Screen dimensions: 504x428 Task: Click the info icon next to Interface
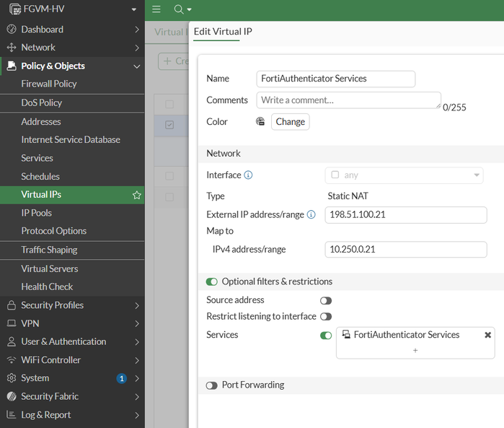(x=248, y=175)
